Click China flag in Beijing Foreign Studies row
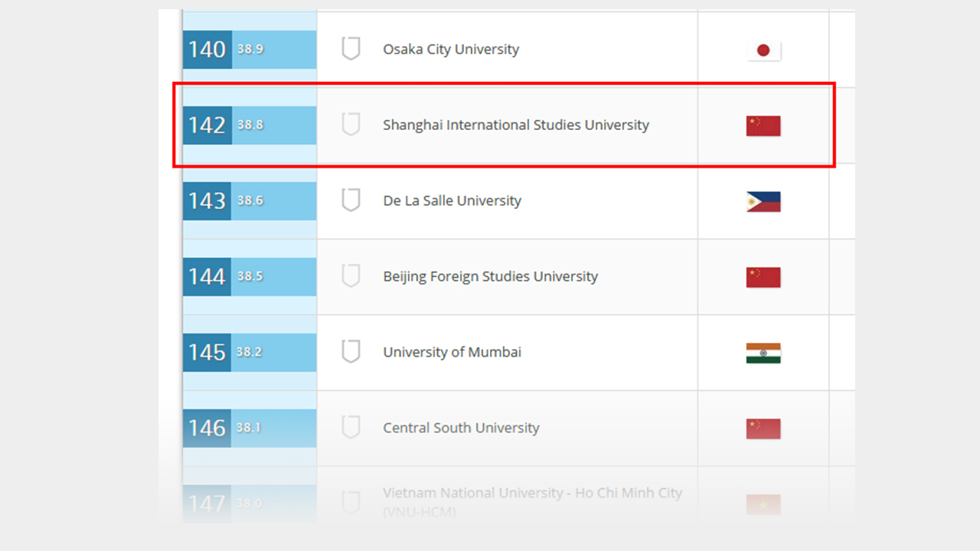This screenshot has width=980, height=551. click(763, 278)
